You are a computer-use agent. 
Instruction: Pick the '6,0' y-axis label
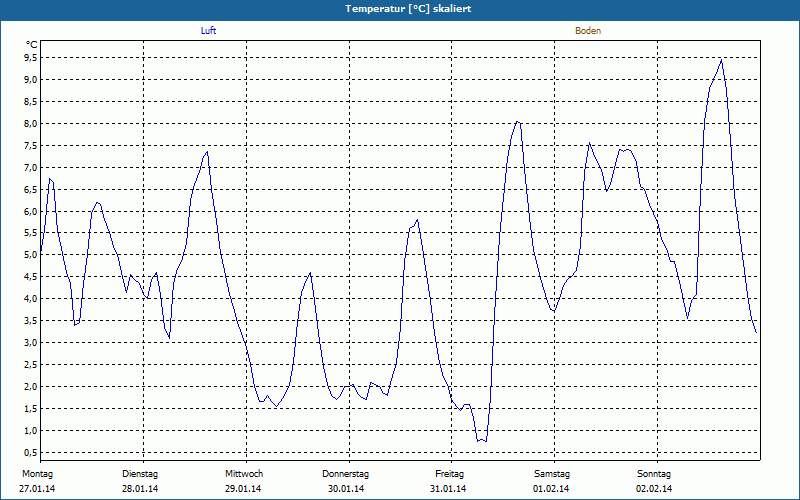[30, 211]
